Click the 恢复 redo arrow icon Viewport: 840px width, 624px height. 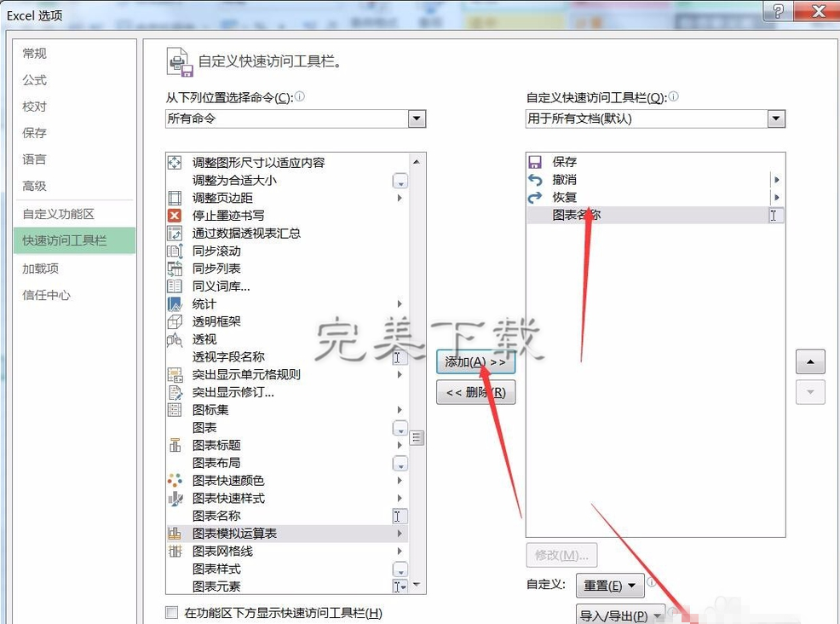tap(535, 197)
